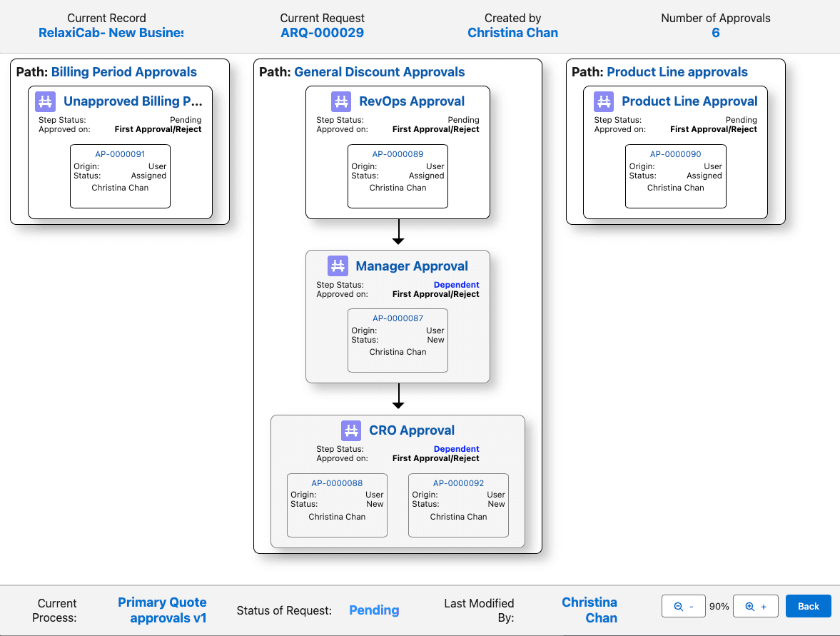The image size is (840, 636).
Task: Click the CRO Approval step icon
Action: pyautogui.click(x=351, y=430)
